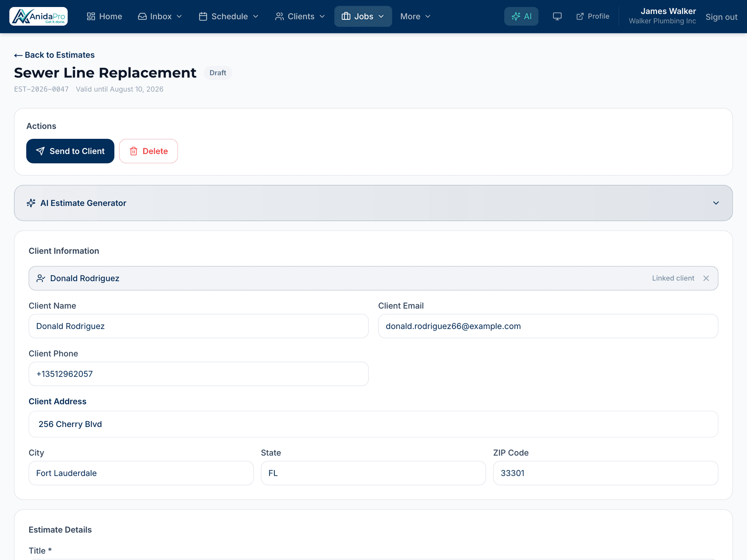The image size is (747, 560).
Task: Click the linked client person icon
Action: (41, 278)
